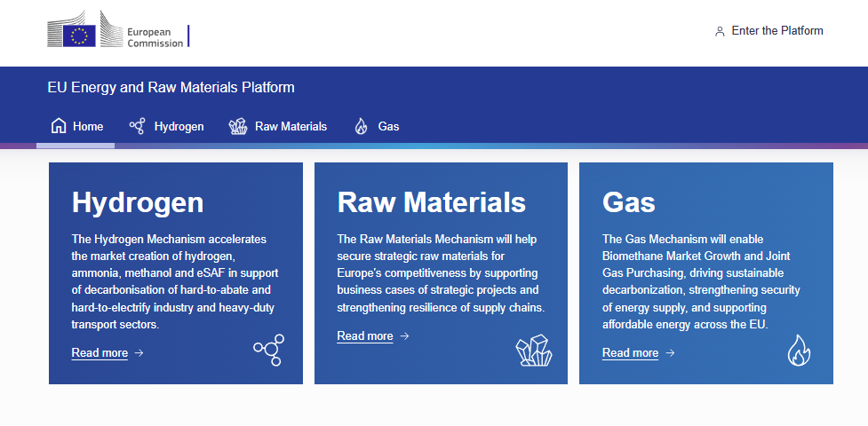Click the Hydrogen molecule icon in navigation bar

coord(137,126)
